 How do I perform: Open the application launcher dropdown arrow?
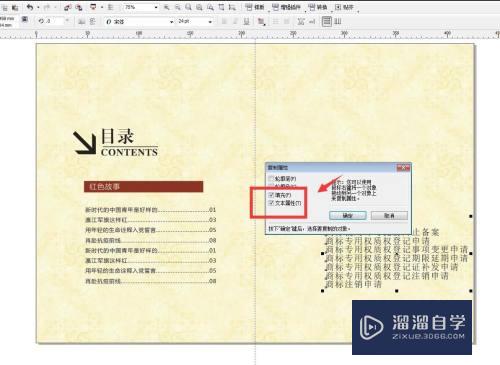coord(102,7)
